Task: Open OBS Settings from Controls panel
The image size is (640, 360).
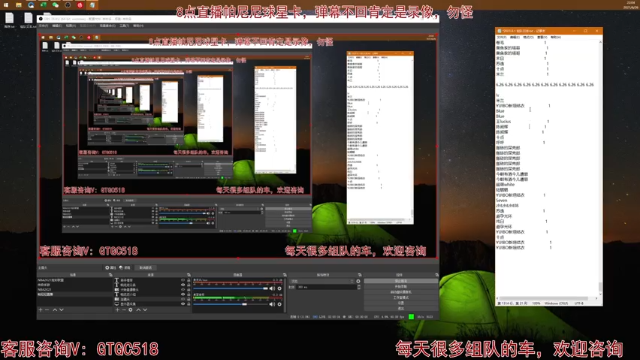Action: (400, 303)
